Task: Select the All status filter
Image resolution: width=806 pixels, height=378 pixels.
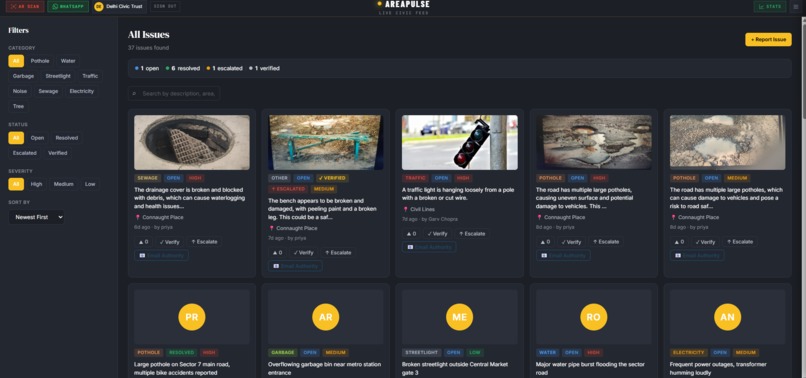Action: point(16,138)
